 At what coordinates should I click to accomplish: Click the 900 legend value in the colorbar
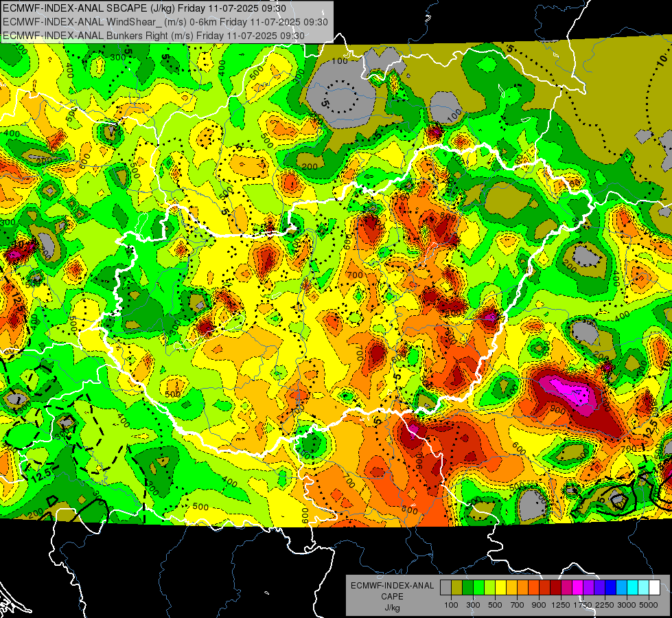click(x=539, y=605)
